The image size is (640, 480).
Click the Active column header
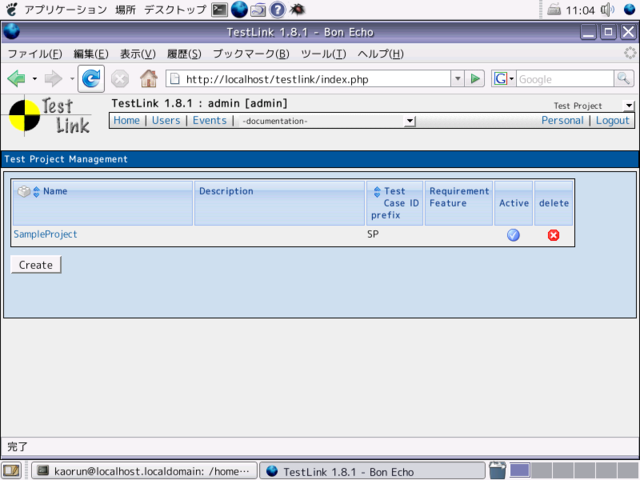pyautogui.click(x=513, y=203)
